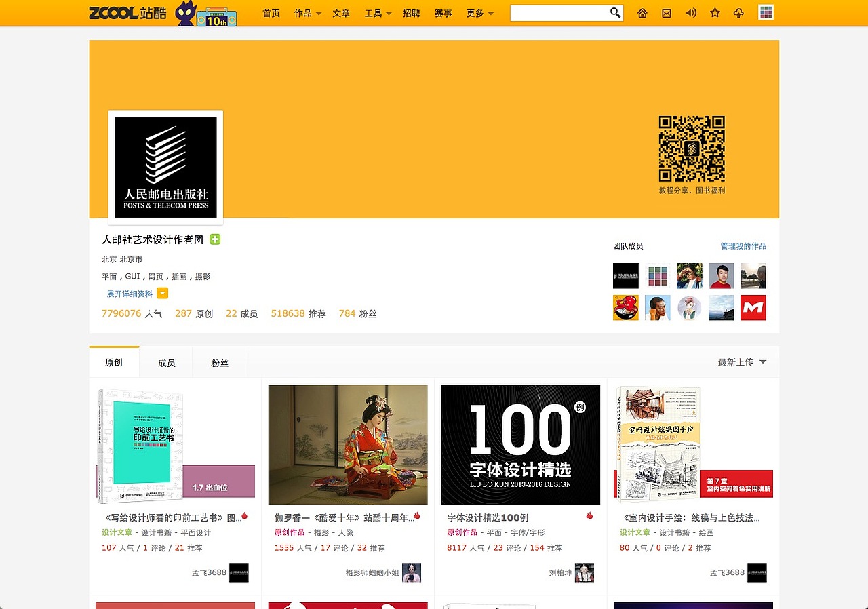The height and width of the screenshot is (609, 868).
Task: Open team member with black press logo avatar
Action: pos(626,276)
